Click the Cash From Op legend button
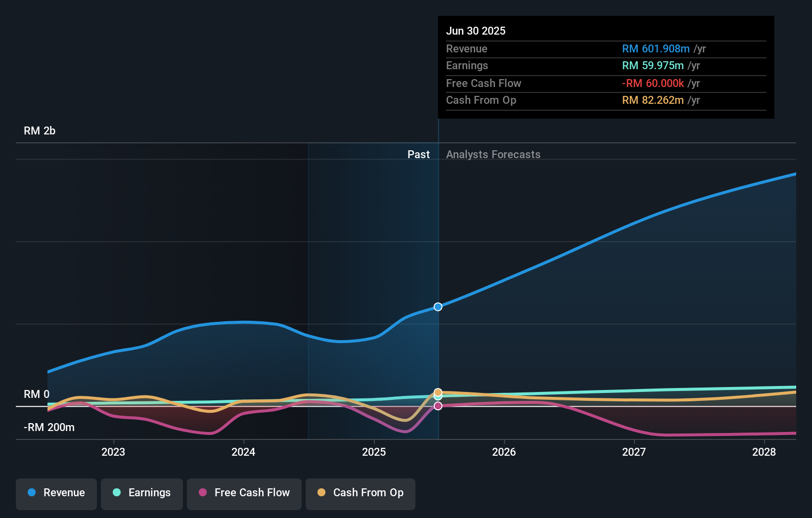The height and width of the screenshot is (518, 812). tap(360, 493)
